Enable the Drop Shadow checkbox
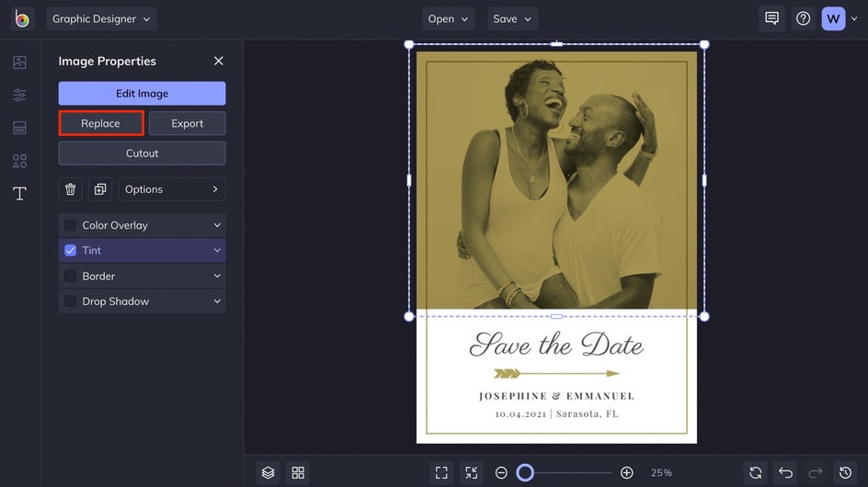Image resolution: width=868 pixels, height=487 pixels. pyautogui.click(x=71, y=301)
